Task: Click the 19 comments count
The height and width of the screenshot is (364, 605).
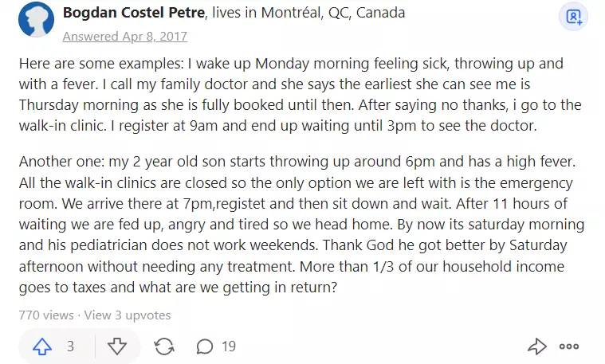Action: click(229, 346)
